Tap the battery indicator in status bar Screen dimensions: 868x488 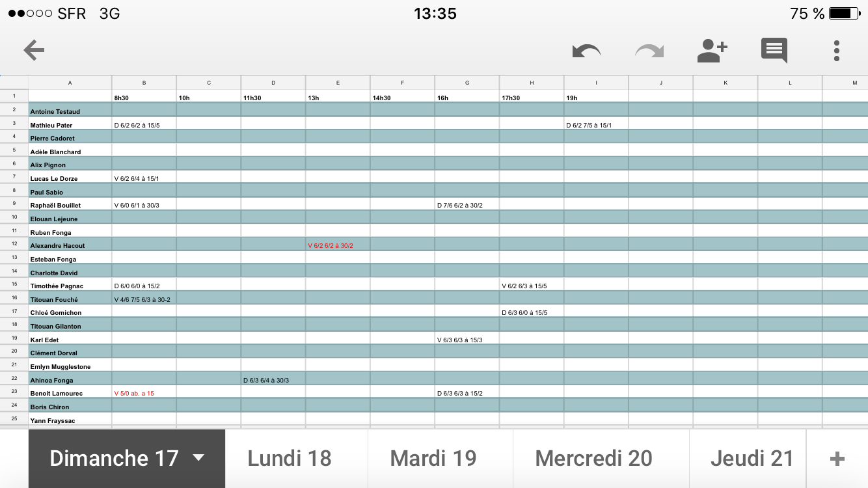pos(843,14)
